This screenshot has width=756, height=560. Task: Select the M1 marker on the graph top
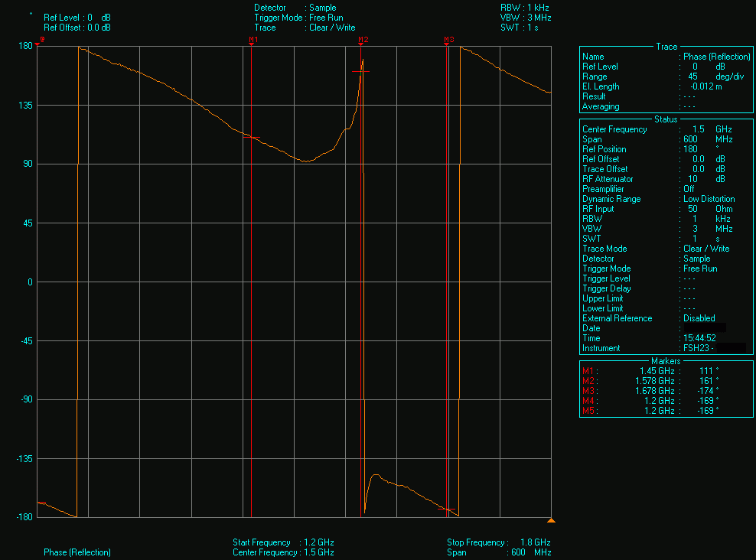pos(253,40)
